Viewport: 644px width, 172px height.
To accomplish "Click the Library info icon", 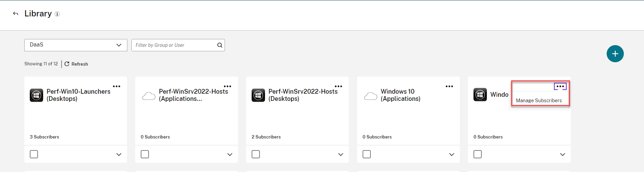I will click(57, 14).
